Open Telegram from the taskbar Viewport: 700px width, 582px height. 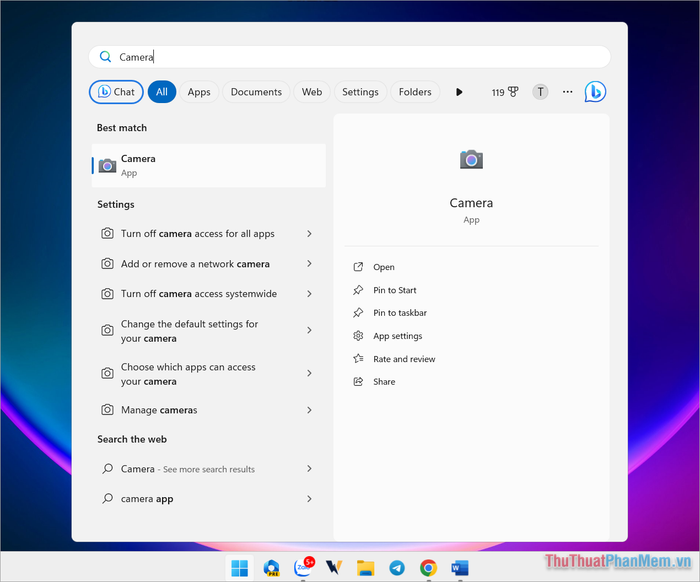397,568
